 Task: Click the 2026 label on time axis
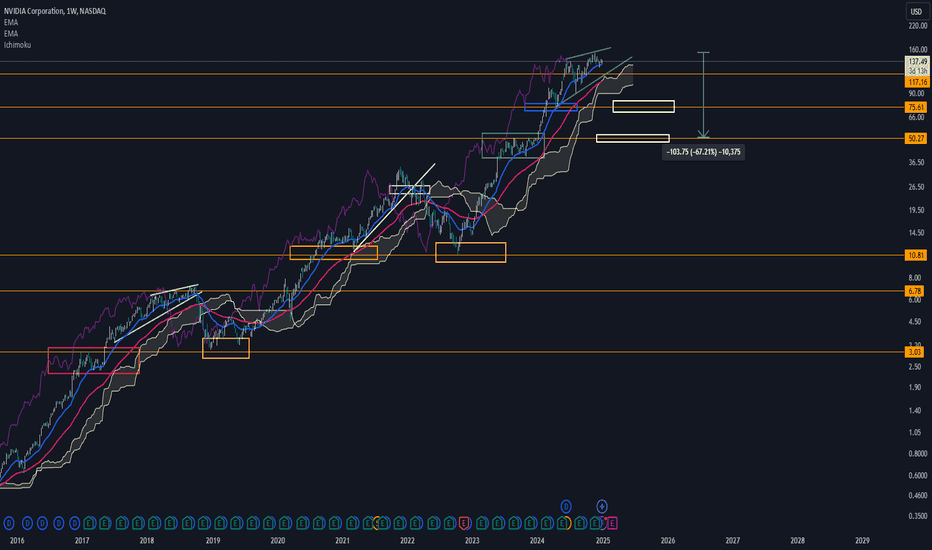pyautogui.click(x=667, y=540)
